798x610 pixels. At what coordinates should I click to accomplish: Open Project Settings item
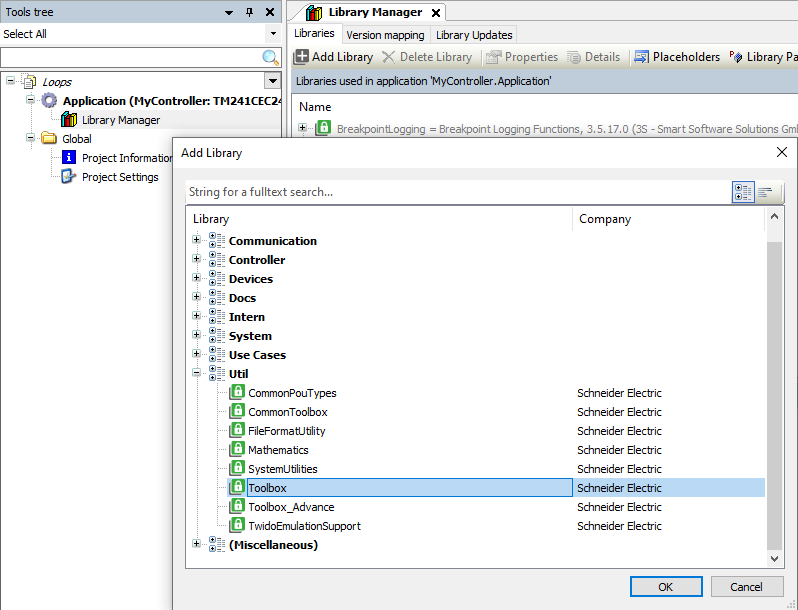pos(120,177)
